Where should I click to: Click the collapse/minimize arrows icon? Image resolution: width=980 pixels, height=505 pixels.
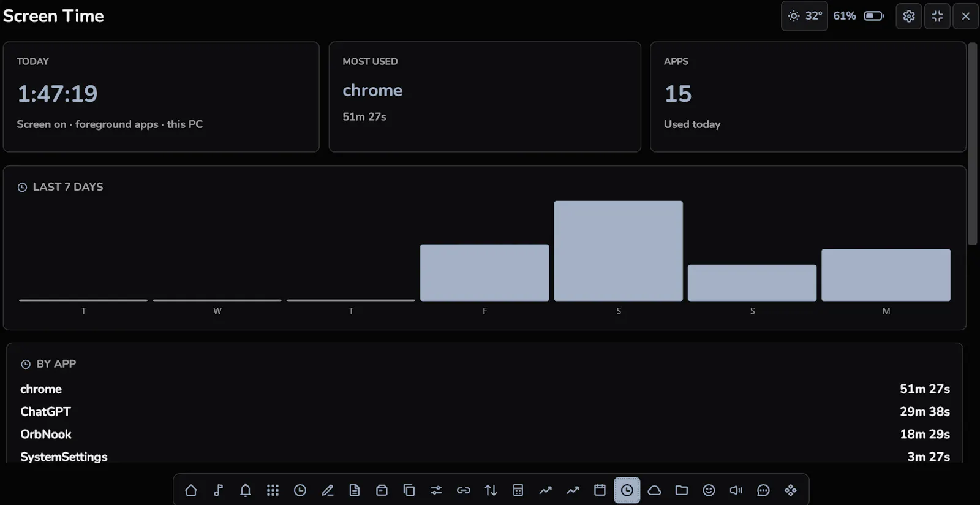[x=937, y=16]
